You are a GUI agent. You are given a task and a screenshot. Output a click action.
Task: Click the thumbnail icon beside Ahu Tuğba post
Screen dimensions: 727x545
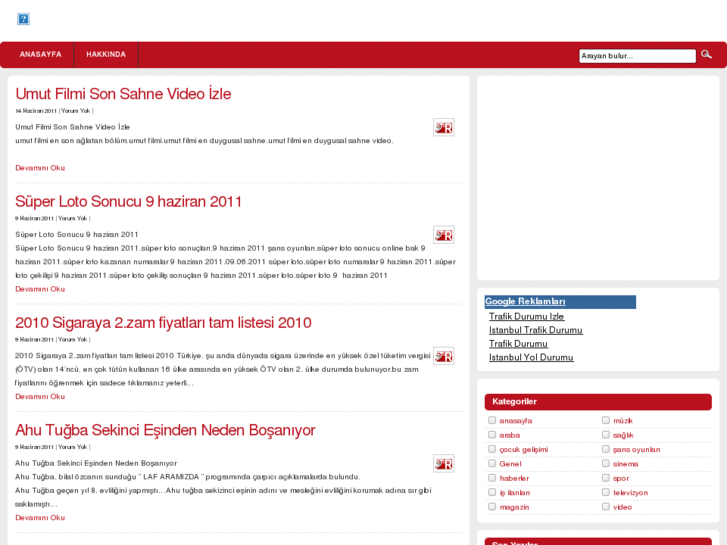point(444,464)
